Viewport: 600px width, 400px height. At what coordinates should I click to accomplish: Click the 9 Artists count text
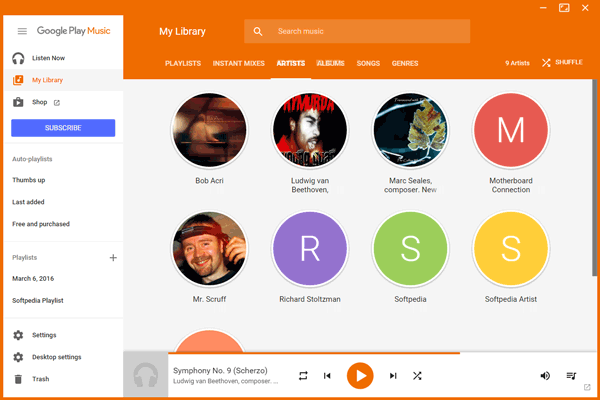517,63
